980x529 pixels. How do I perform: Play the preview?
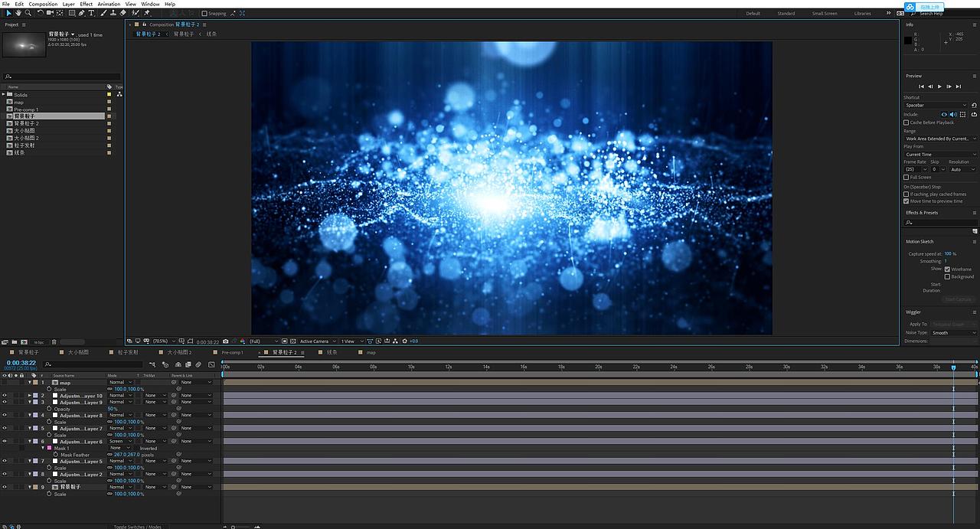(939, 87)
